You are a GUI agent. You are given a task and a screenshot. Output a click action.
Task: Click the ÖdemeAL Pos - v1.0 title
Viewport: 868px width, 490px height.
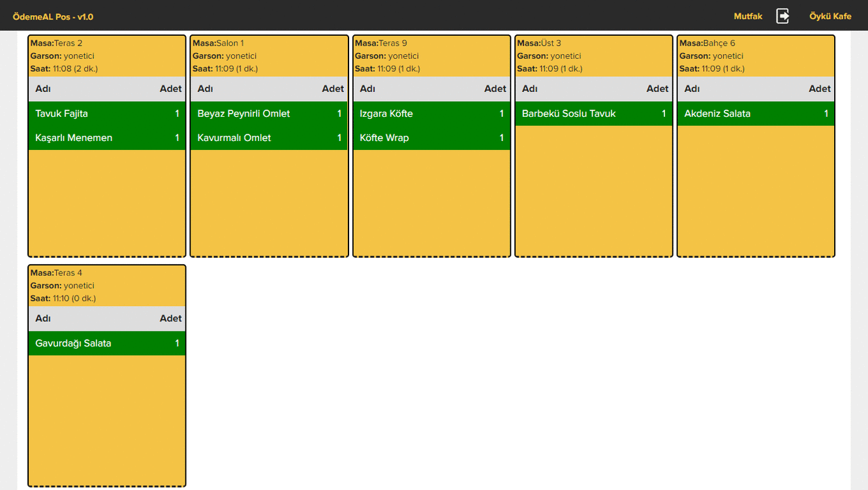pos(53,16)
